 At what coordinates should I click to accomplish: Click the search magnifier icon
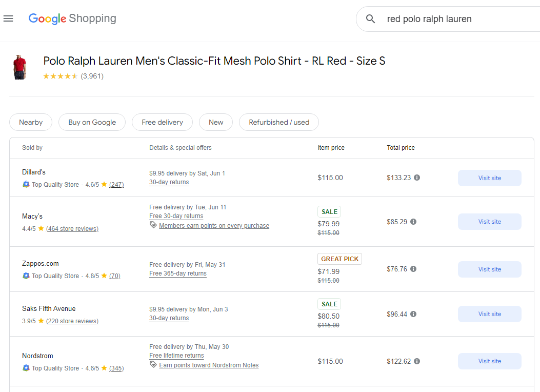coord(370,19)
